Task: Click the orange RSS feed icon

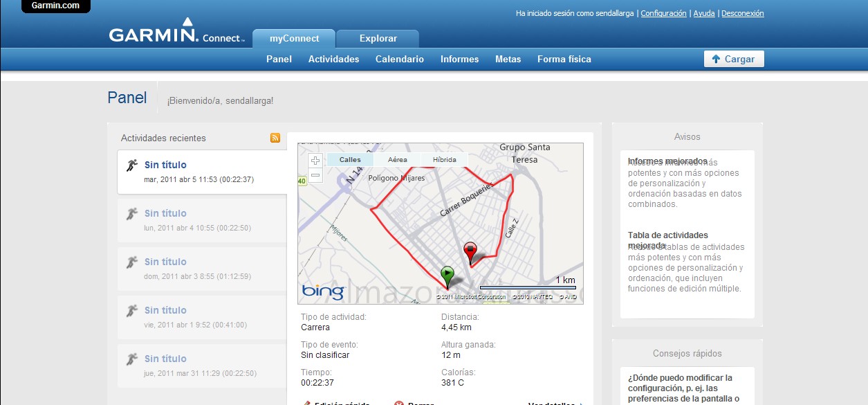Action: pyautogui.click(x=275, y=138)
